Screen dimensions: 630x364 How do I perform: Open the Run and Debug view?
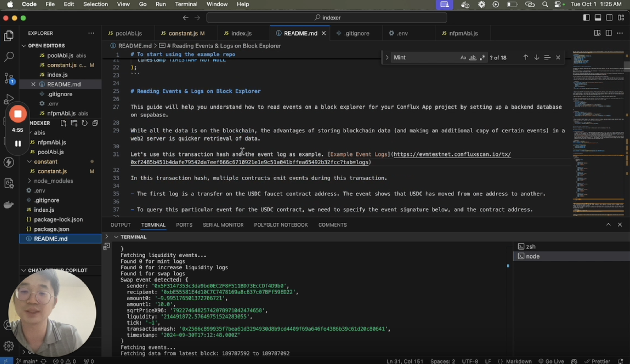9,99
